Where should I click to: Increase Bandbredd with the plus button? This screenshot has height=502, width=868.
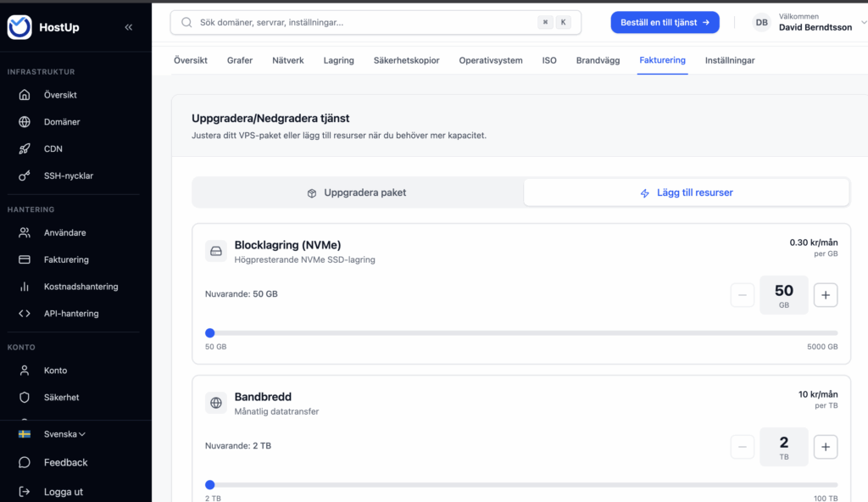click(x=826, y=447)
